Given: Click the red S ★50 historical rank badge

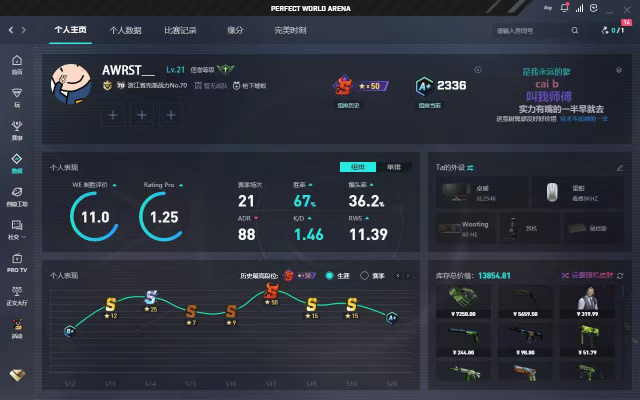Looking at the screenshot, I should (x=360, y=86).
